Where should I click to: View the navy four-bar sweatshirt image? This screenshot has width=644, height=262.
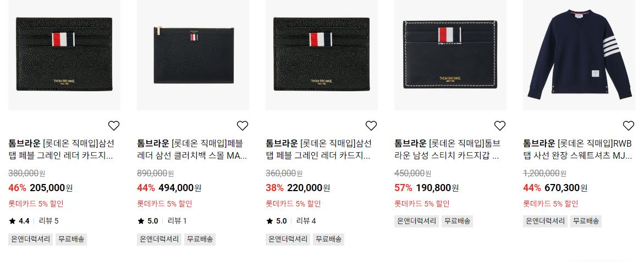click(579, 55)
